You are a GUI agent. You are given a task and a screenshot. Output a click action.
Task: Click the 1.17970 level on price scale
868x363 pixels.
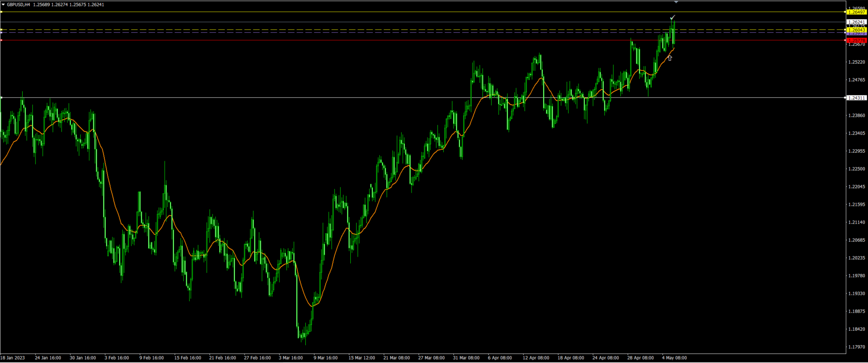(x=857, y=347)
